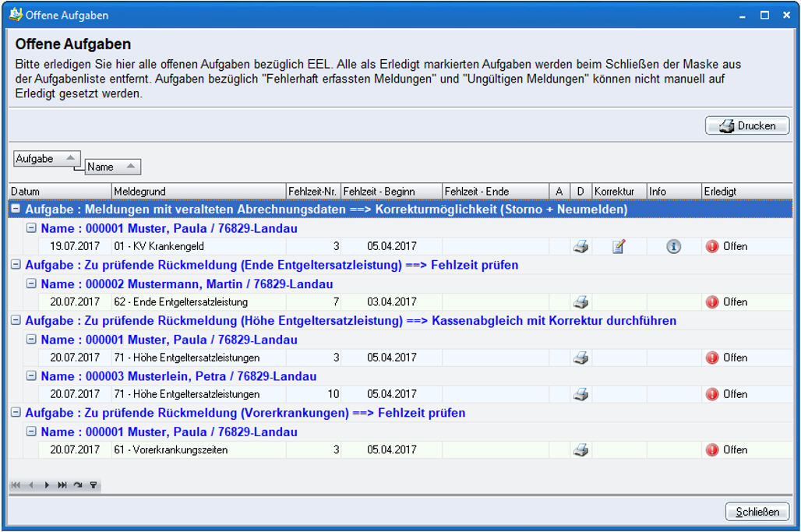Click the Fehlzeit - Ende column header

[496, 192]
